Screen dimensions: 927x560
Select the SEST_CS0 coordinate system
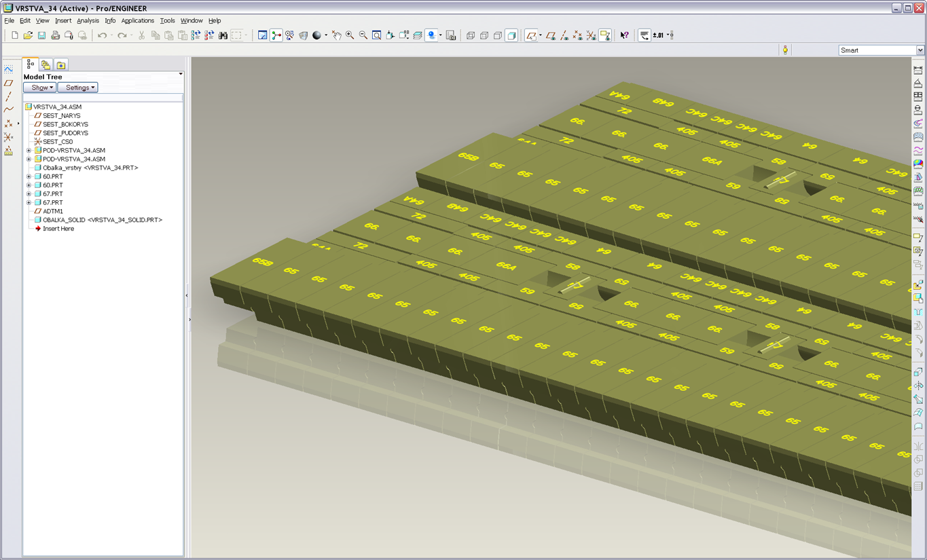click(58, 142)
